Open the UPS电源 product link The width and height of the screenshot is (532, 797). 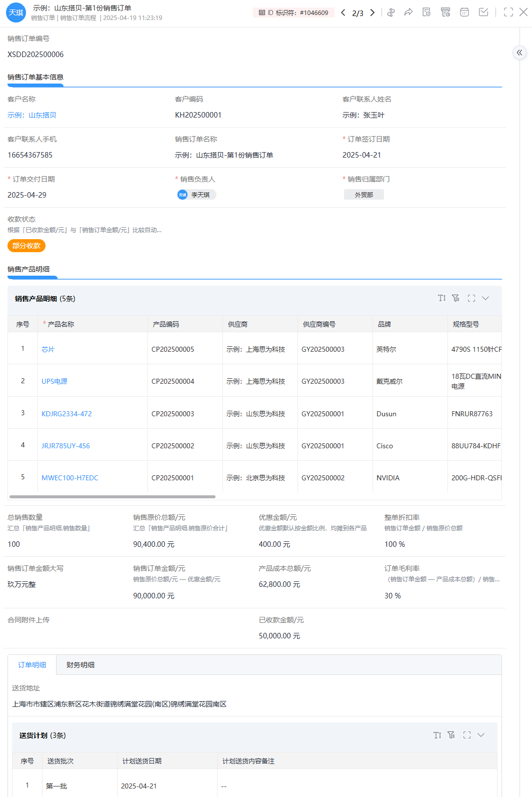(x=54, y=381)
